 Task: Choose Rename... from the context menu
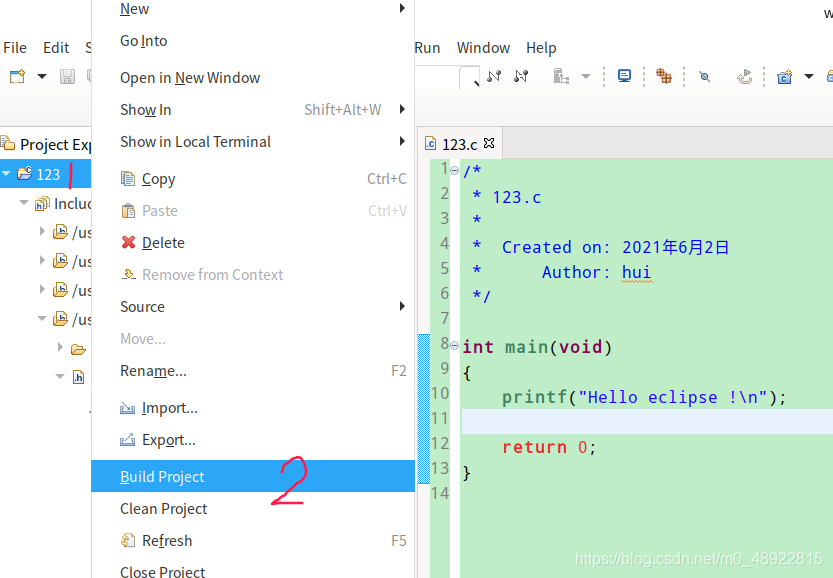(253, 370)
